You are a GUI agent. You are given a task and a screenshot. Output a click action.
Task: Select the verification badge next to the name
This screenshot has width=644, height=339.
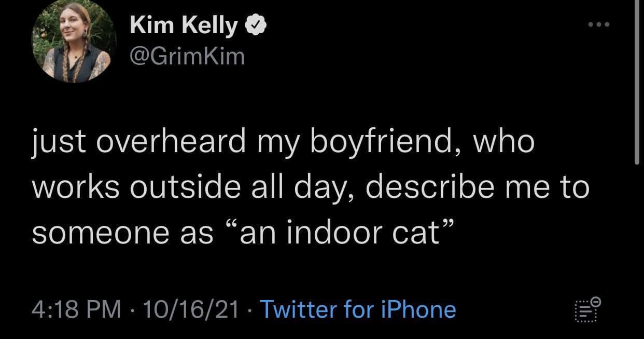257,23
